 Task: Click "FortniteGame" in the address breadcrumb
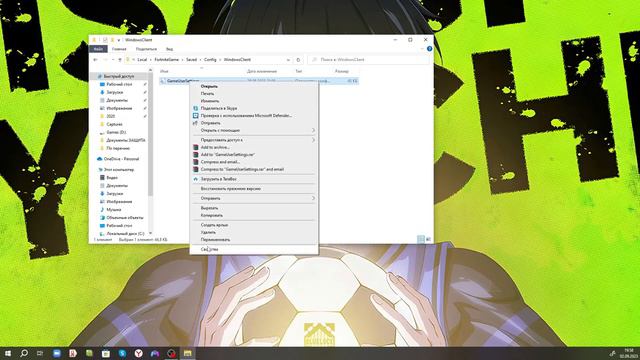[167, 60]
